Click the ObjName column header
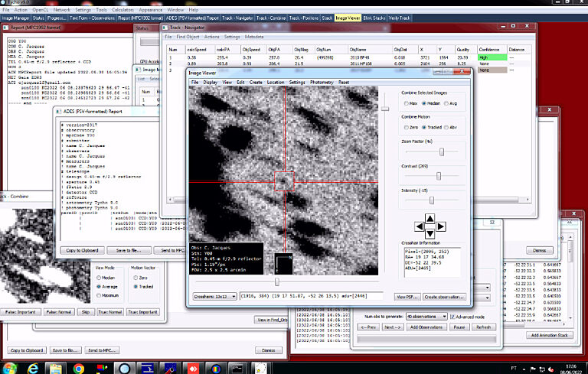 pos(369,50)
